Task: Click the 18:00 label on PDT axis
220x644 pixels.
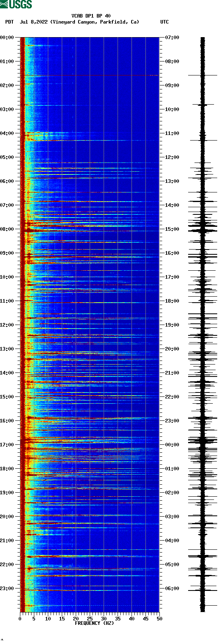Action: pos(7,469)
